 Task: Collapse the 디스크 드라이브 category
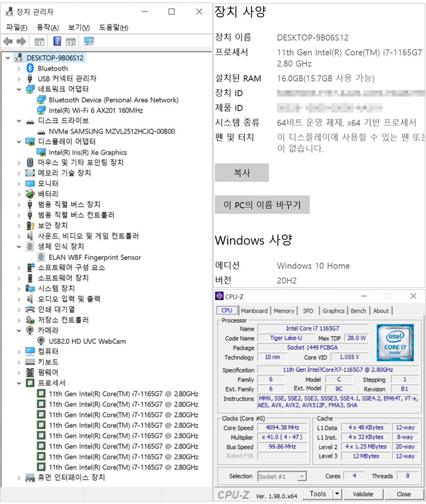(19, 121)
